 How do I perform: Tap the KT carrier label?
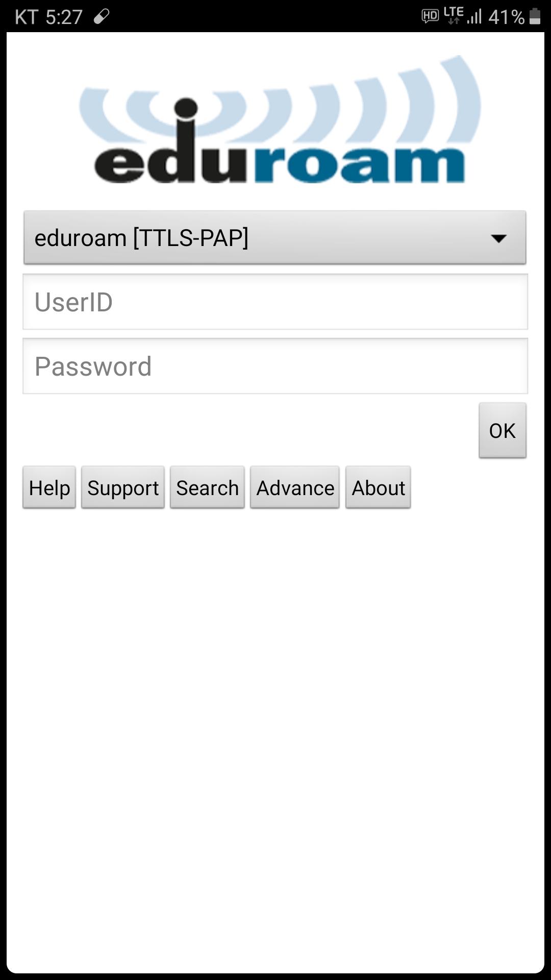(27, 17)
